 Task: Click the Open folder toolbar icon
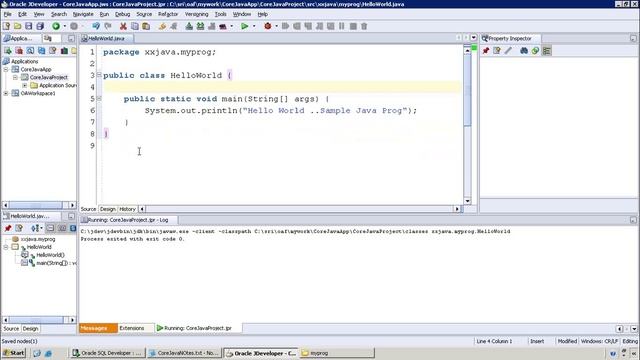click(x=18, y=26)
